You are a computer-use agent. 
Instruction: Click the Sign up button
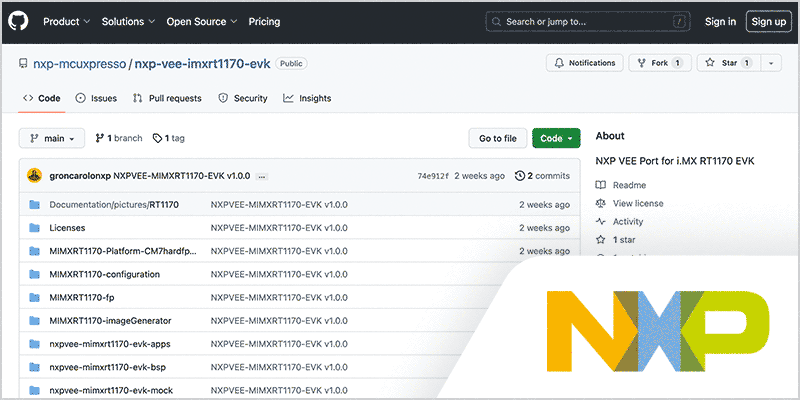click(769, 21)
